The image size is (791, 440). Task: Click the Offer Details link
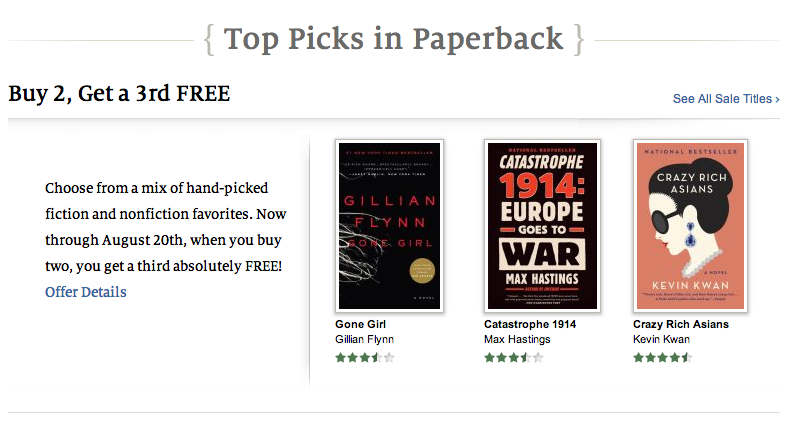86,292
